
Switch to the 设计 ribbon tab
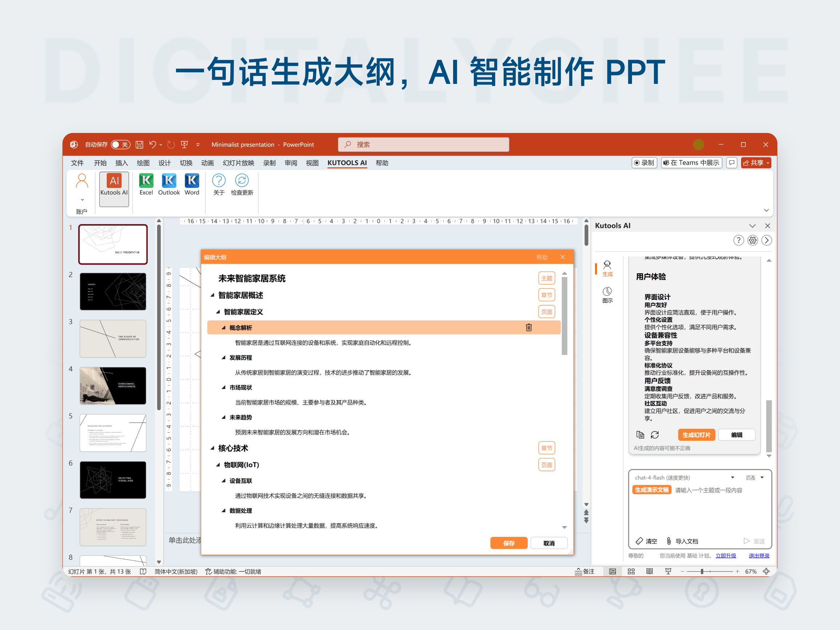[164, 163]
